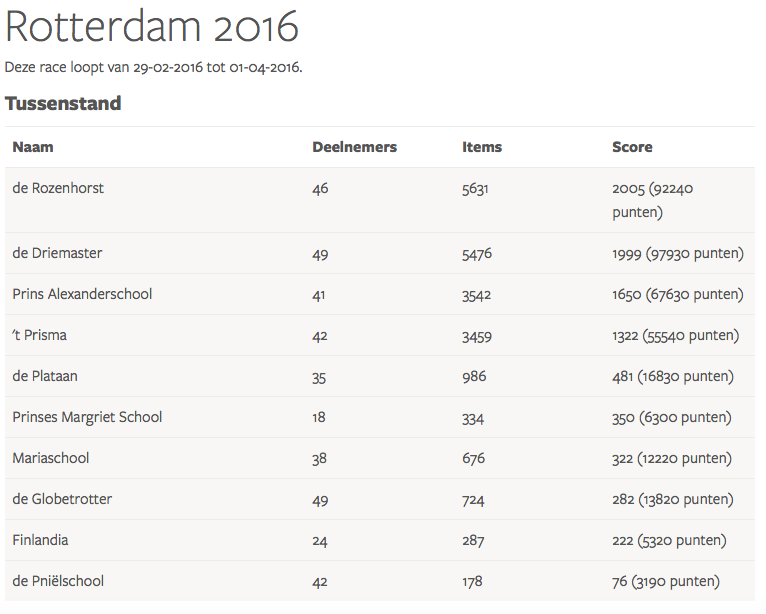This screenshot has width=766, height=614.
Task: Click the de Plataan school name
Action: pyautogui.click(x=45, y=377)
